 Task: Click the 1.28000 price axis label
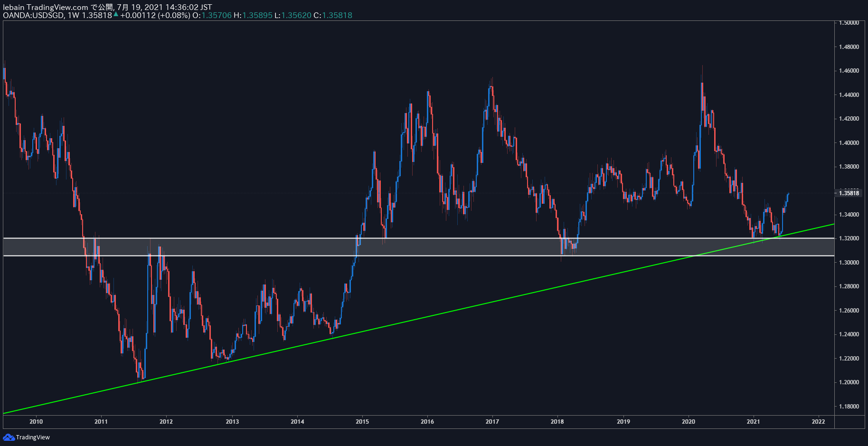(849, 286)
